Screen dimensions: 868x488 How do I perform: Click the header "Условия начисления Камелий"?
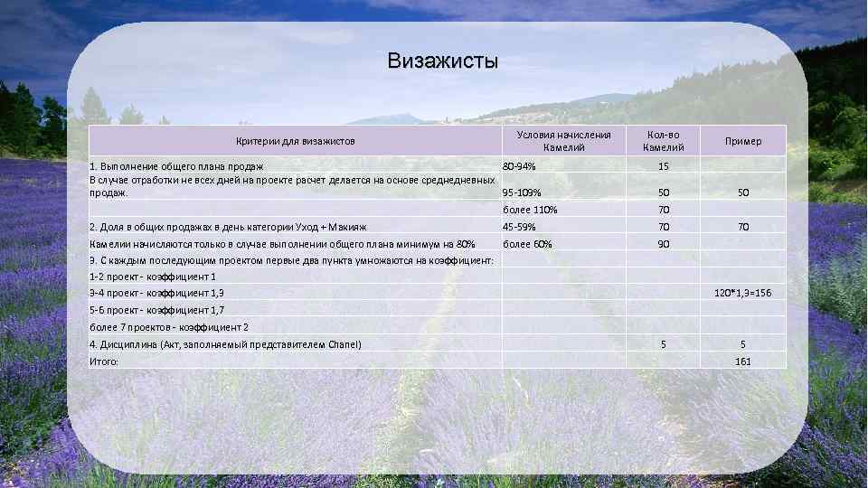pyautogui.click(x=563, y=141)
